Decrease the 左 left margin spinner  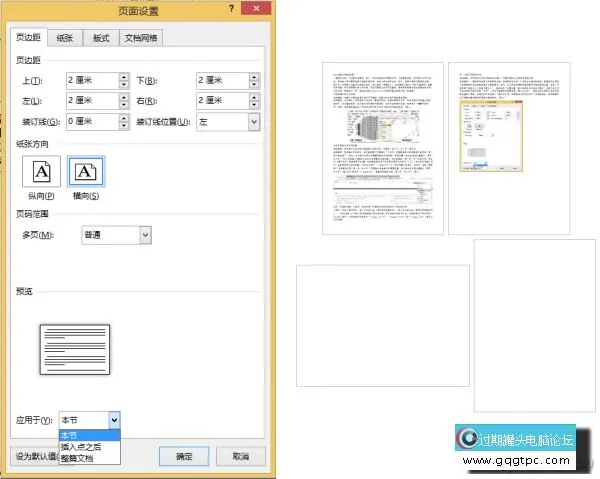tap(124, 105)
